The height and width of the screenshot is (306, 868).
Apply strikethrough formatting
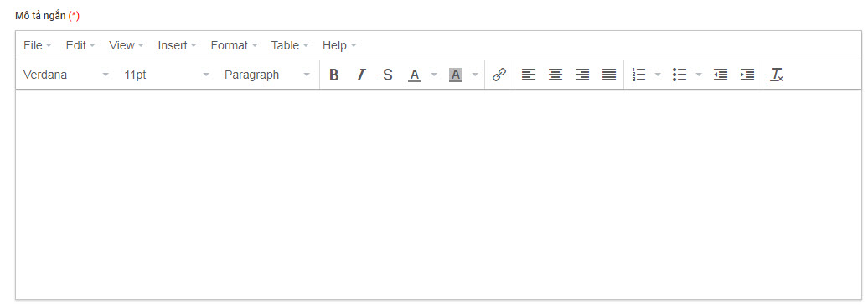click(x=388, y=75)
